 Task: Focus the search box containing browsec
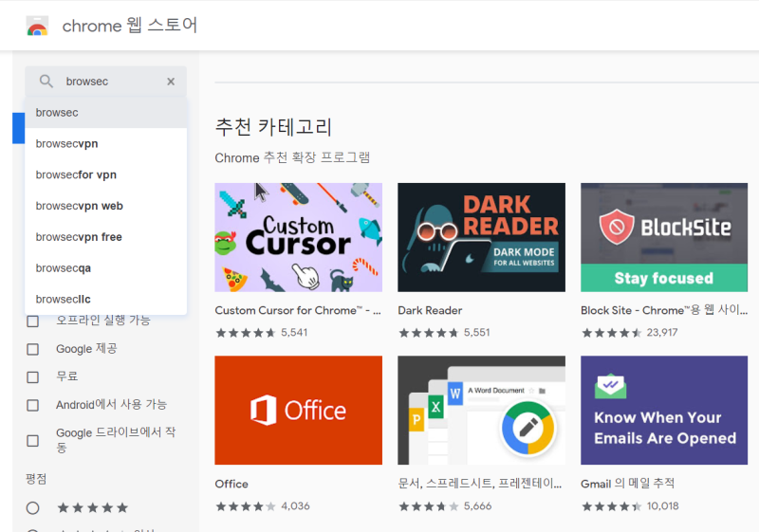(105, 82)
